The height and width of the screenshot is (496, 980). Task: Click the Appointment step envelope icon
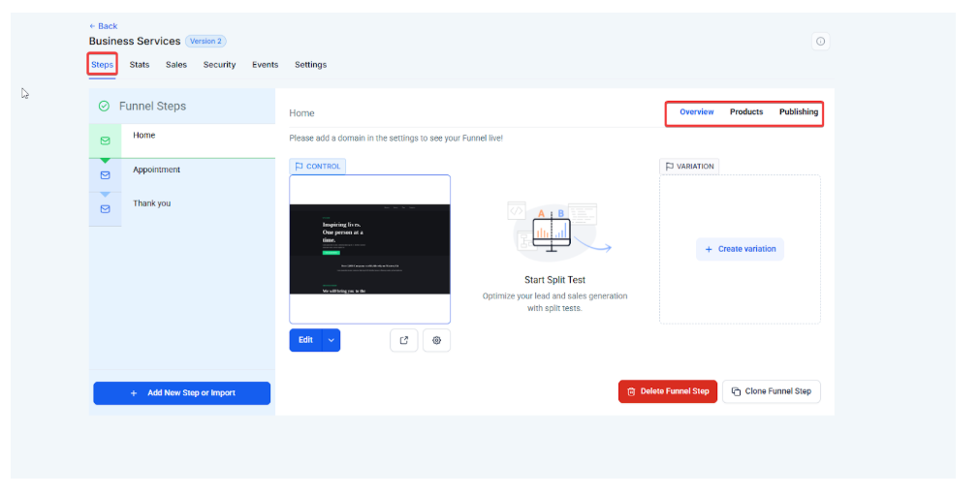pyautogui.click(x=105, y=175)
